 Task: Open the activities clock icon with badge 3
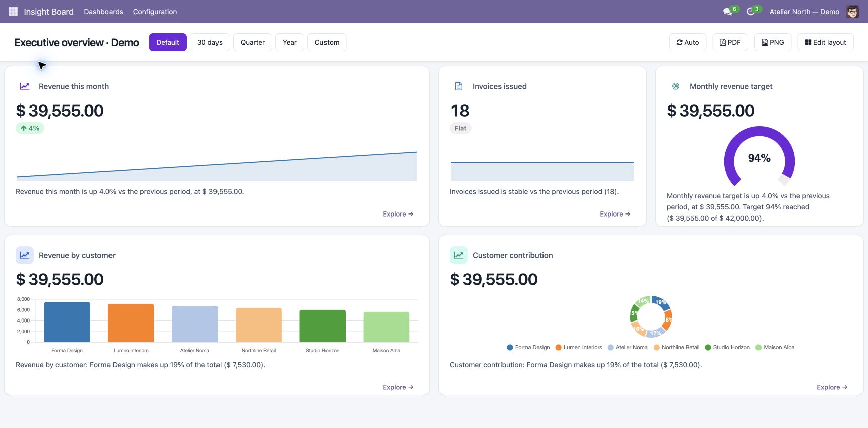coord(753,11)
